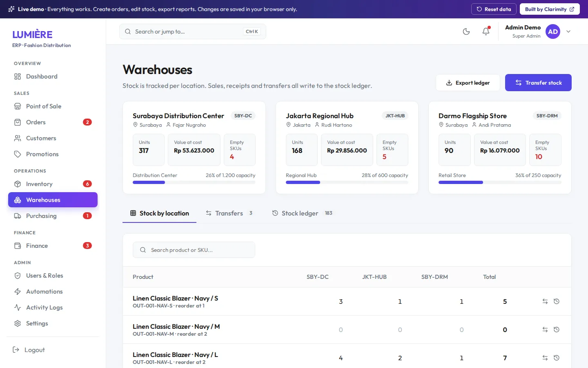Go to Point of Sale
588x368 pixels.
pos(53,106)
